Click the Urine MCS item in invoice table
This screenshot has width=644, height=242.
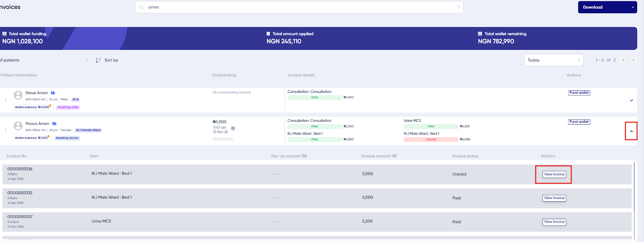coord(101,221)
